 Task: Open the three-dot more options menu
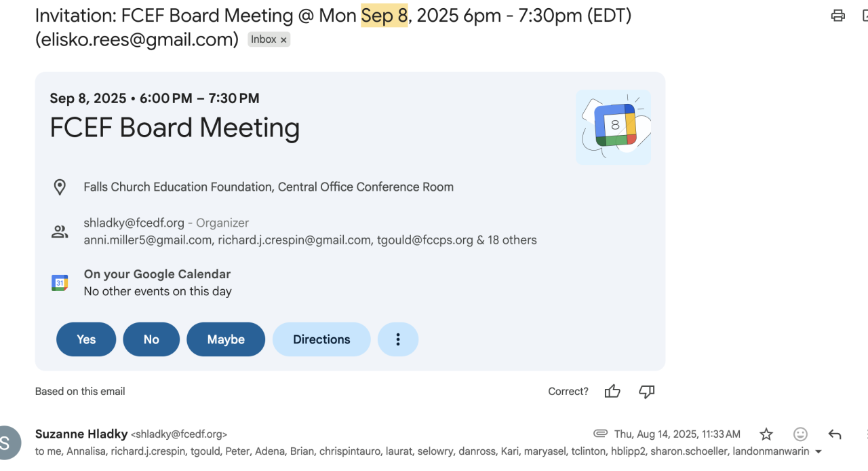pyautogui.click(x=398, y=339)
